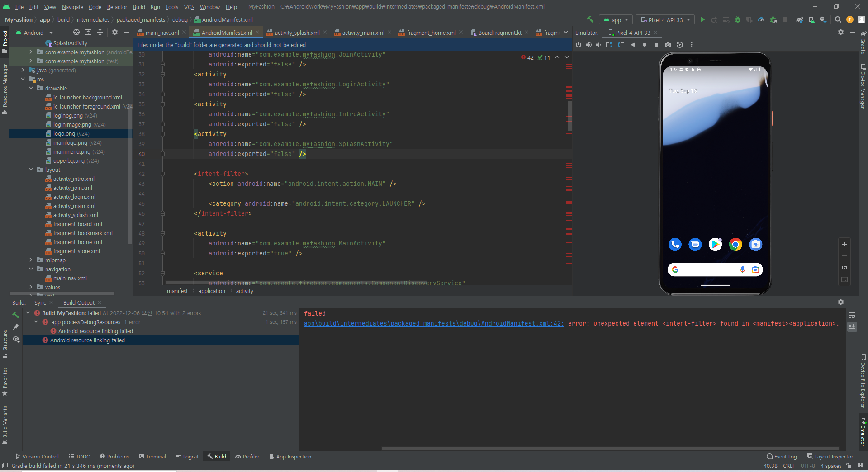Viewport: 868px width, 472px height.
Task: Take an emulator screenshot with camera icon
Action: tap(668, 45)
